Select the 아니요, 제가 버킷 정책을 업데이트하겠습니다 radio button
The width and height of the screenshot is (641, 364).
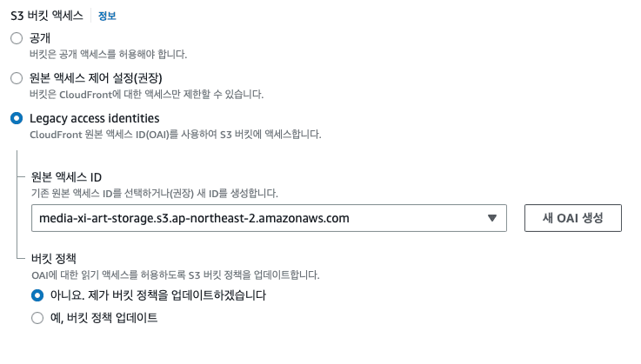37,295
